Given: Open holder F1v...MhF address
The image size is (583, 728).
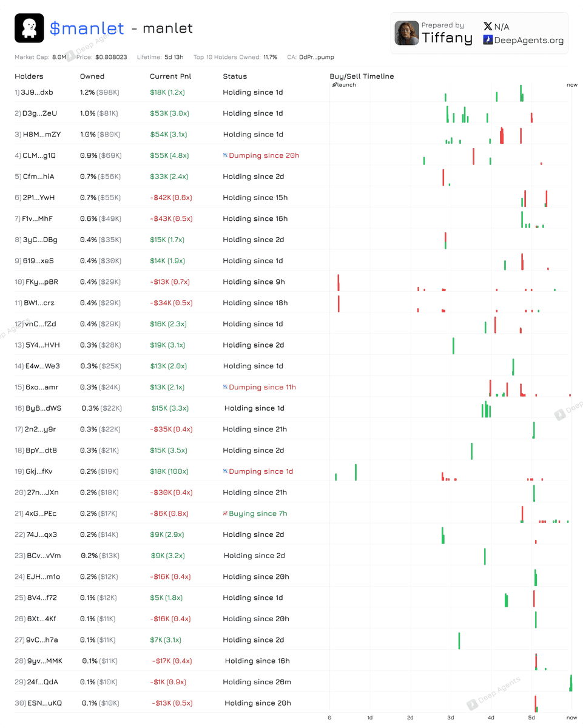Looking at the screenshot, I should pyautogui.click(x=38, y=218).
